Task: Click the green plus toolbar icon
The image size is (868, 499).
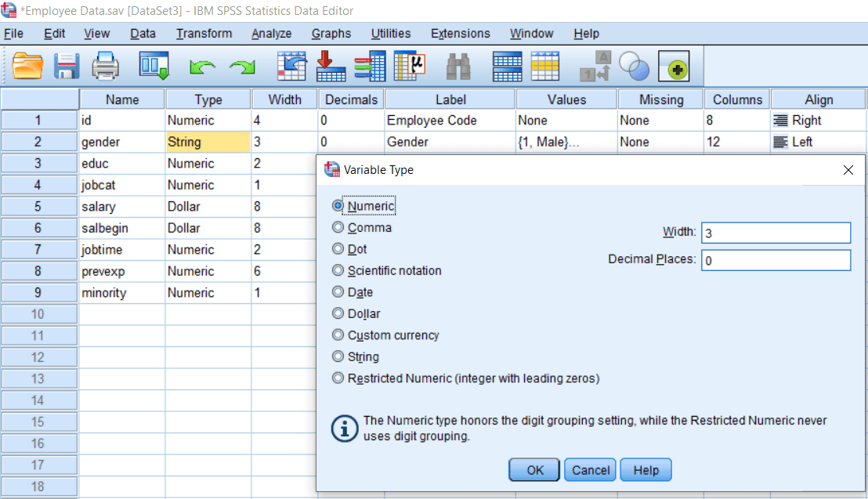Action: 674,67
